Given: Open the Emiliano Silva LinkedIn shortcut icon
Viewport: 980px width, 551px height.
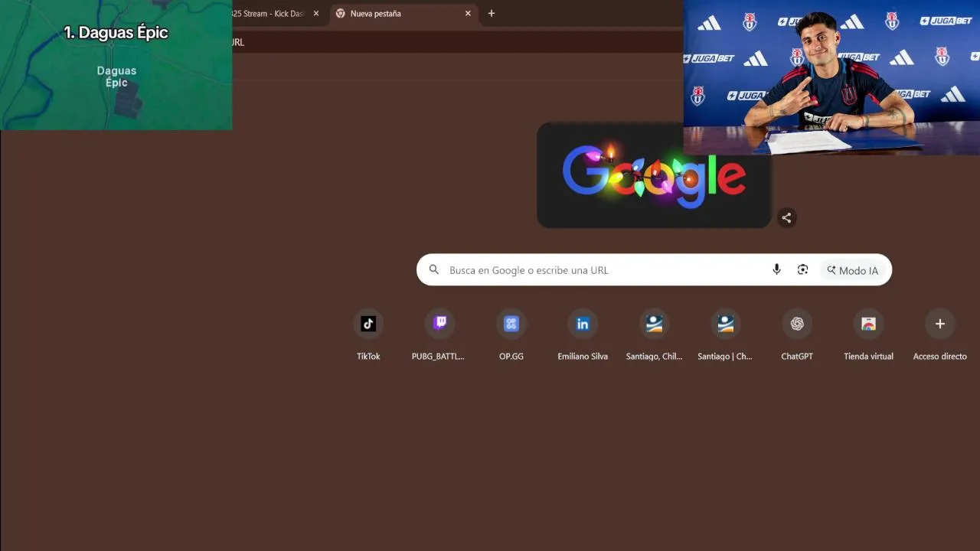Looking at the screenshot, I should 583,324.
